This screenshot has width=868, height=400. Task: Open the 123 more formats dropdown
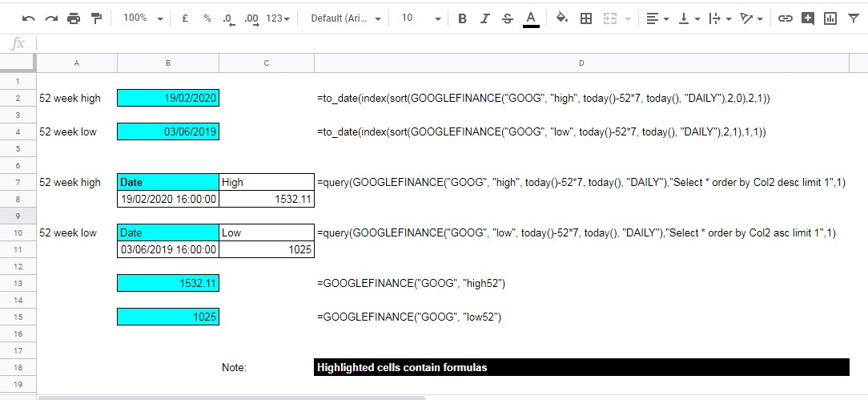(x=277, y=18)
